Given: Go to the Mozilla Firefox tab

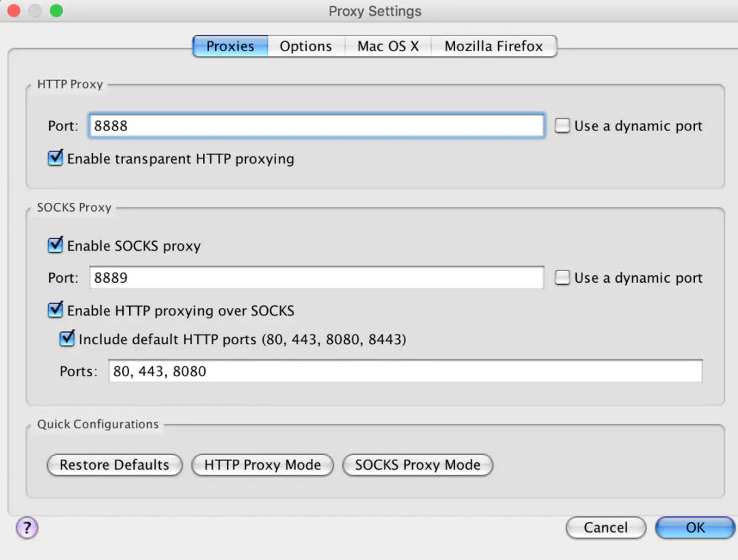Looking at the screenshot, I should 493,46.
